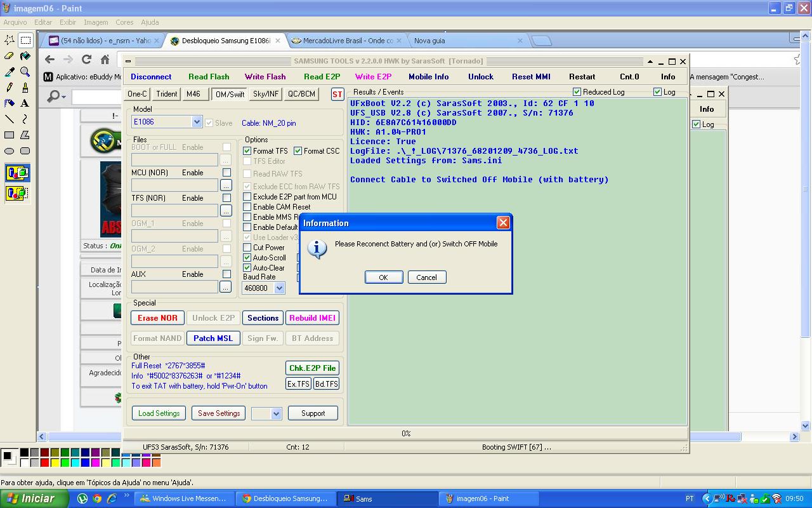Viewport: 812px width, 508px height.
Task: Click the browser home icon
Action: pos(105,59)
